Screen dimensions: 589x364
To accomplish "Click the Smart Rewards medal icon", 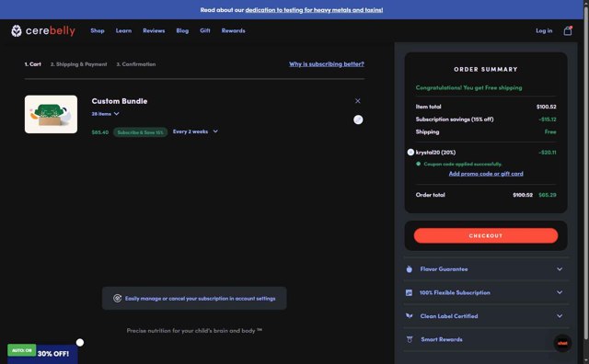I will point(410,339).
